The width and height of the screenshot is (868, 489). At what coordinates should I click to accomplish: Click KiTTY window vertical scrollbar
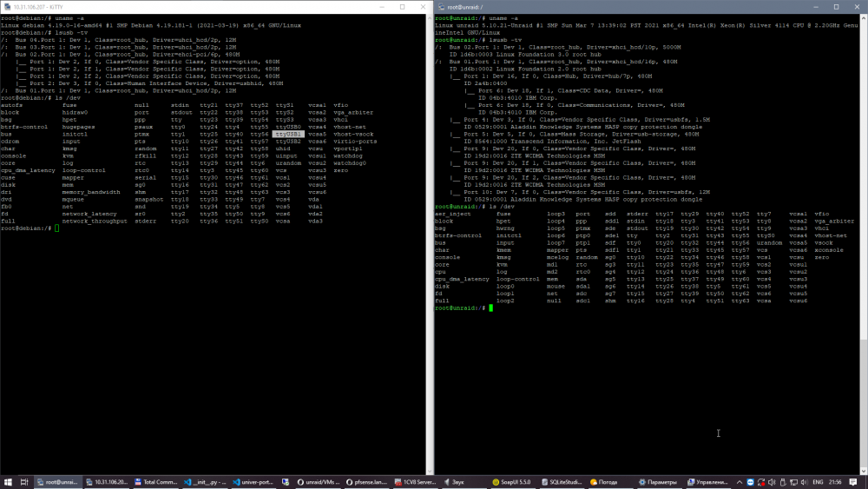(430, 244)
